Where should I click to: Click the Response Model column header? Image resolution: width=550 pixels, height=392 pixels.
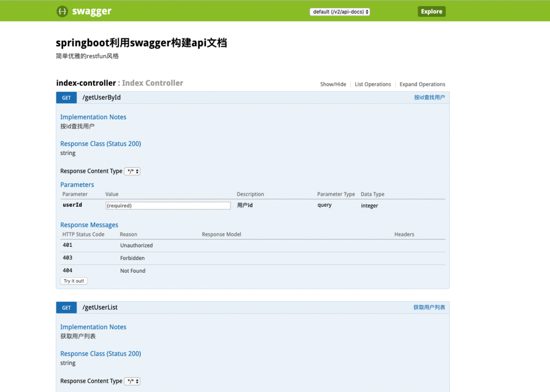pyautogui.click(x=221, y=234)
